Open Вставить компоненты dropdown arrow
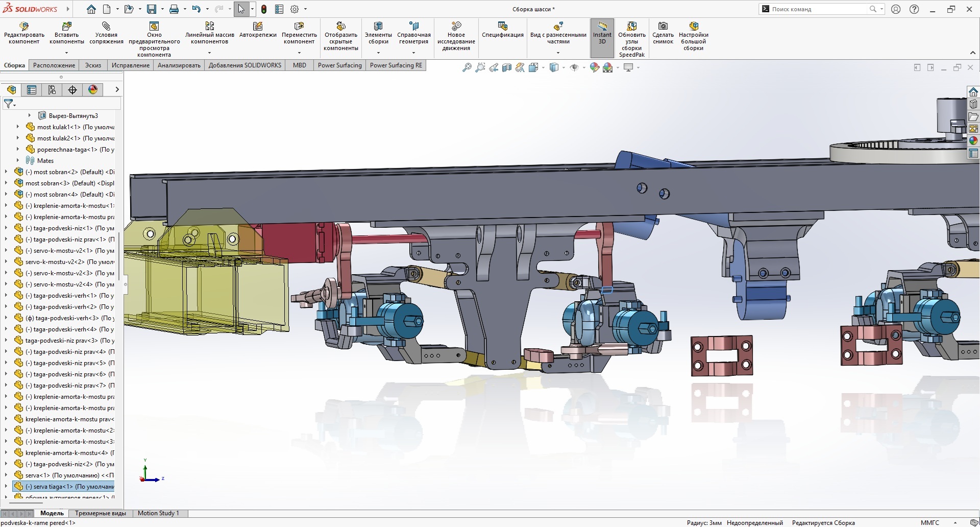Viewport: 980px width, 527px height. (x=66, y=53)
